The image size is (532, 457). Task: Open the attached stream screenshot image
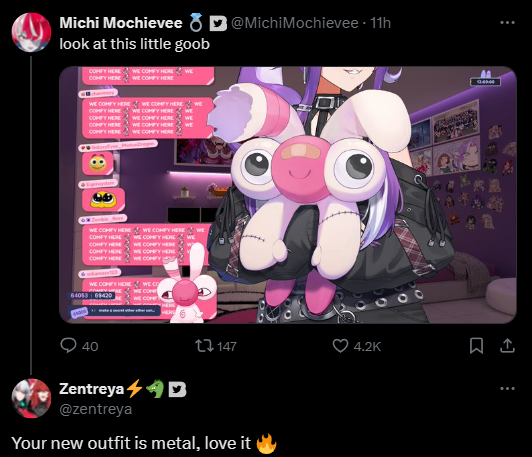click(288, 195)
